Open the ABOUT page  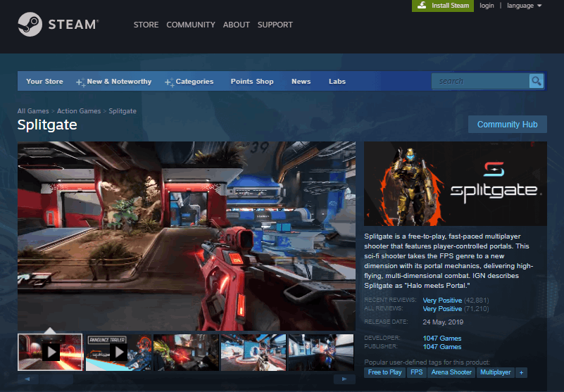[237, 25]
